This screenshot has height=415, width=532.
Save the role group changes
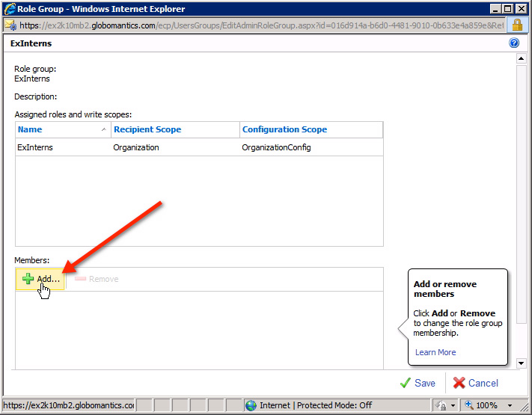click(418, 383)
